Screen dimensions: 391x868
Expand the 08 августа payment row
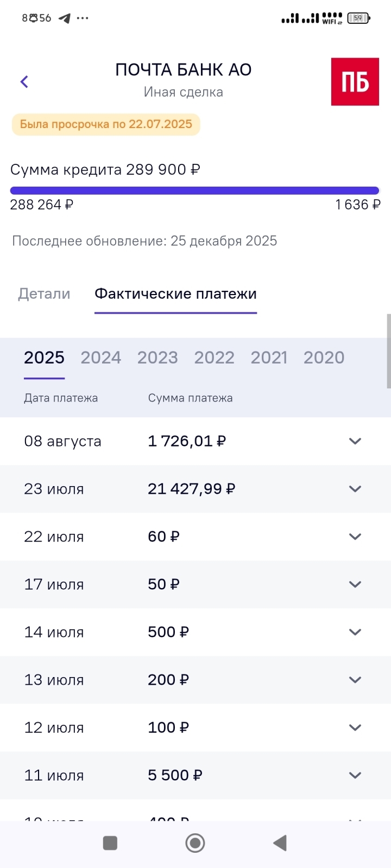355,441
